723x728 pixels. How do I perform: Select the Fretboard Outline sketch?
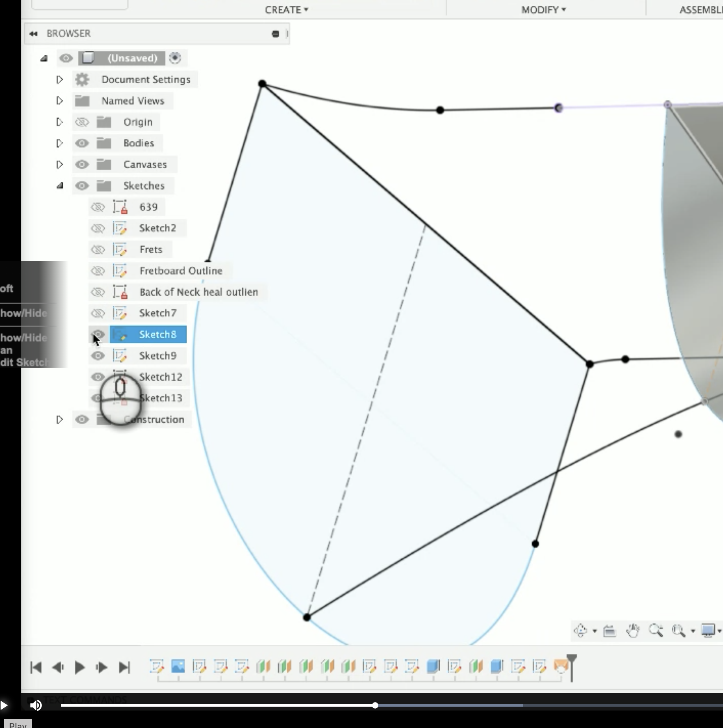pyautogui.click(x=180, y=270)
